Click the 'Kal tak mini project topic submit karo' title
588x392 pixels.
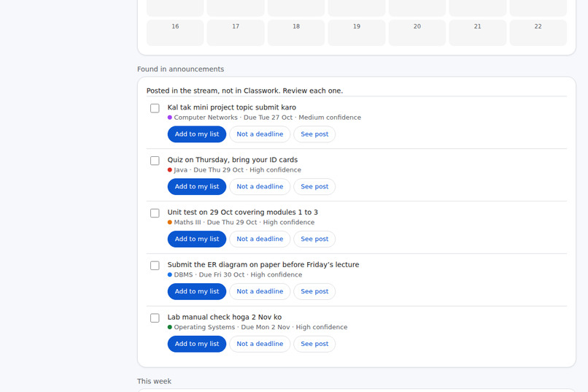coord(232,107)
